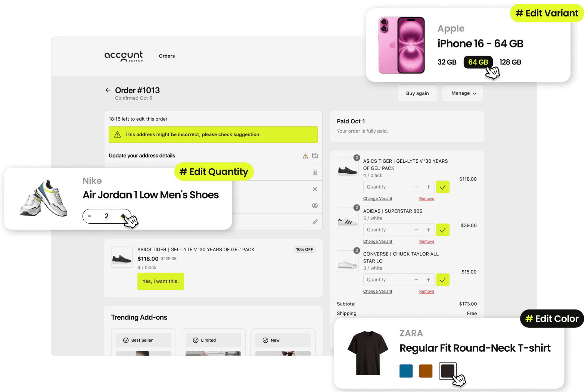
Task: Click the Buy again button
Action: pos(417,93)
